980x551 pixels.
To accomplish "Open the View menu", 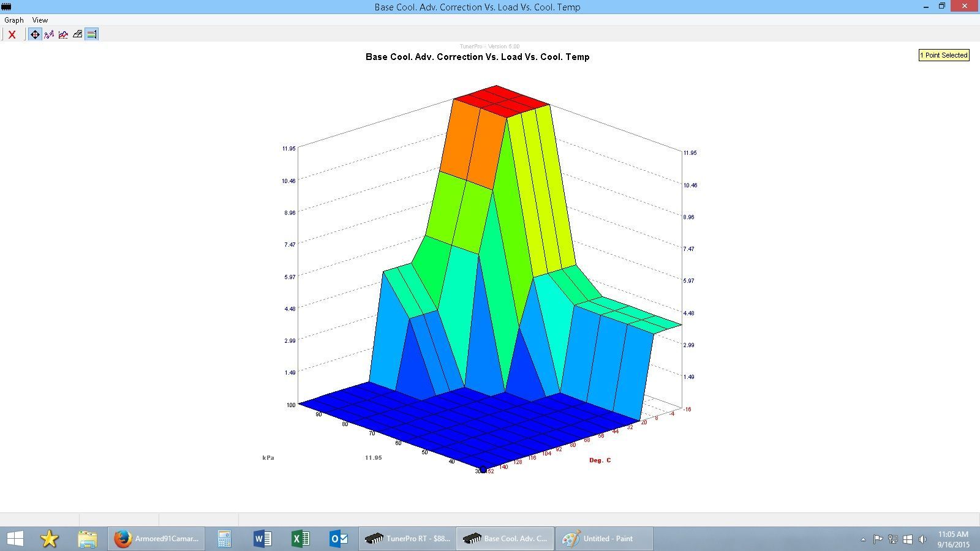I will [40, 20].
